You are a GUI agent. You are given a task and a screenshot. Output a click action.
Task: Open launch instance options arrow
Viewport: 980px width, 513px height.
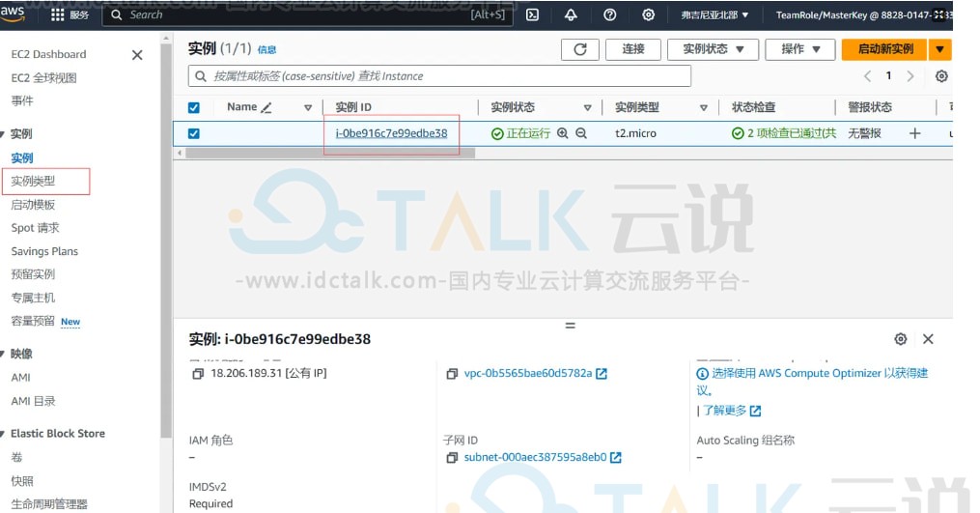coord(940,49)
